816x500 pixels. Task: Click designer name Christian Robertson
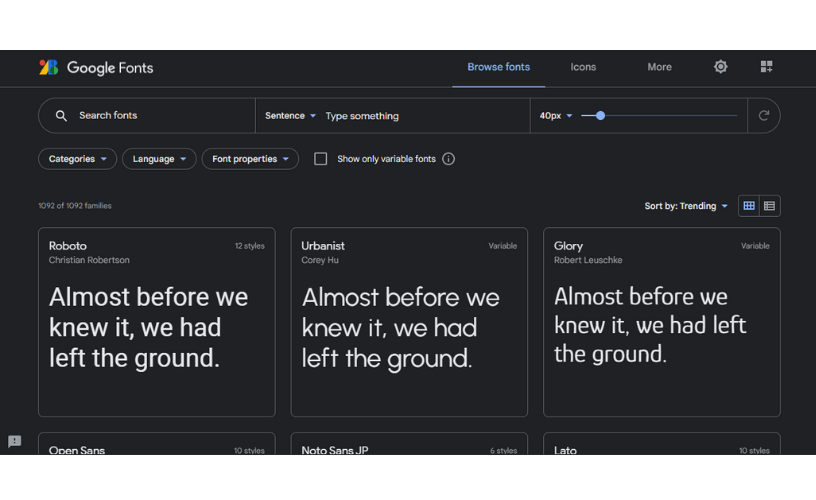[x=89, y=260]
